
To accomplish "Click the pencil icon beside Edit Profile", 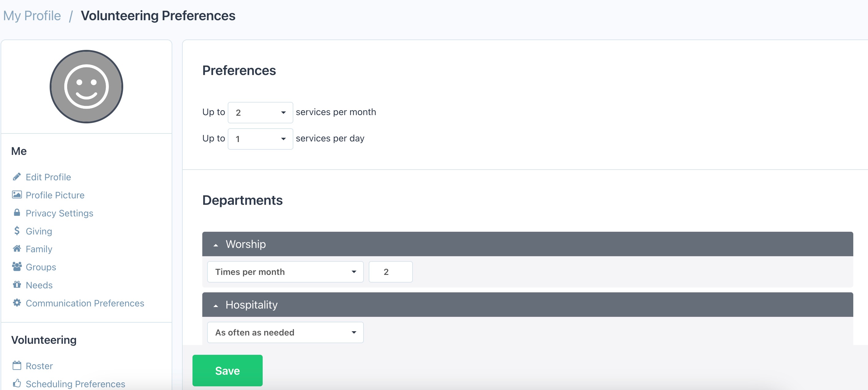I will pyautogui.click(x=17, y=177).
